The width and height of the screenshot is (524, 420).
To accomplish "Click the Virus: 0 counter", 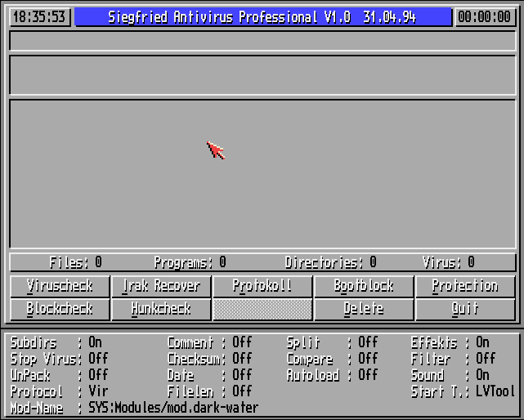I will click(449, 262).
